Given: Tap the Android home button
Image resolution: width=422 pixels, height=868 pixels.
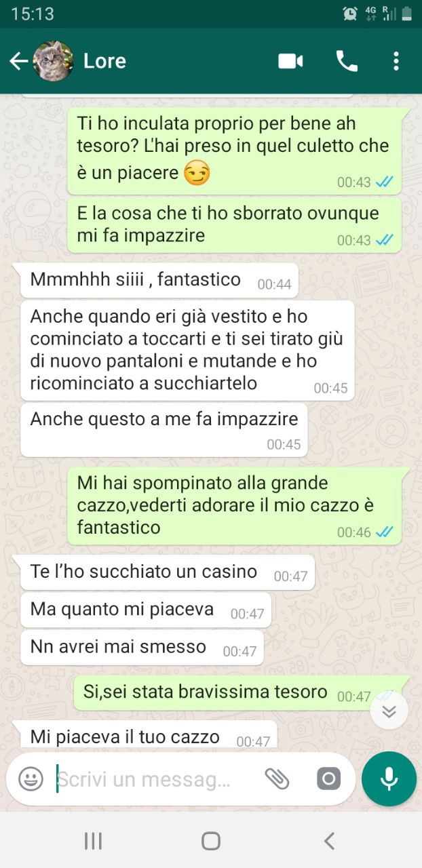Looking at the screenshot, I should point(211,842).
